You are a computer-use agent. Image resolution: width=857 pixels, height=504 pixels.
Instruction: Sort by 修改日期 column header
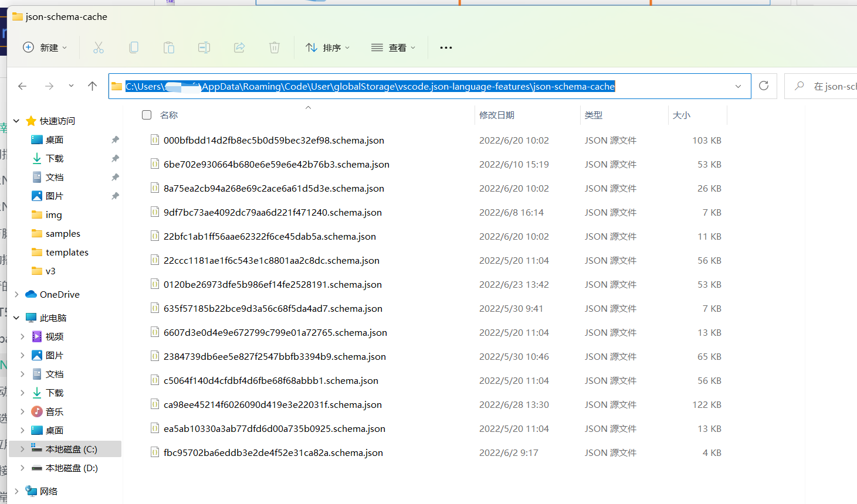point(497,115)
